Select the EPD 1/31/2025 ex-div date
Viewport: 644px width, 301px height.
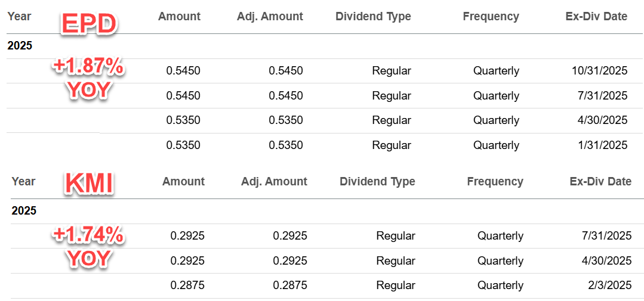[602, 145]
